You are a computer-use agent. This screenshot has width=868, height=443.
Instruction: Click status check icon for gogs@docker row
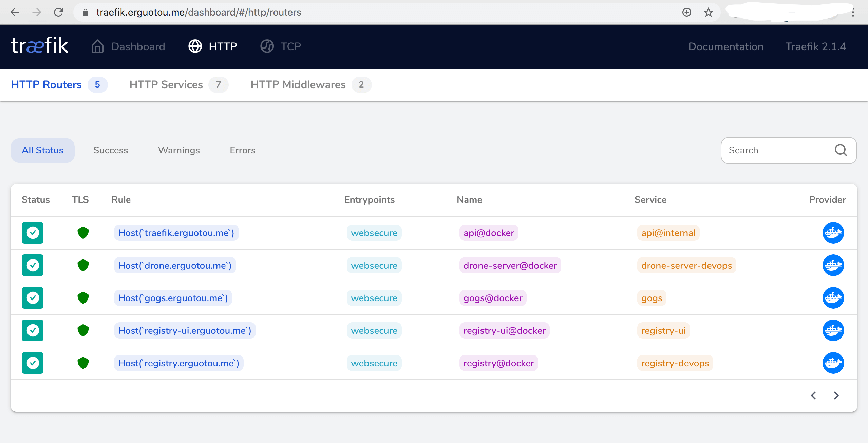click(x=33, y=298)
